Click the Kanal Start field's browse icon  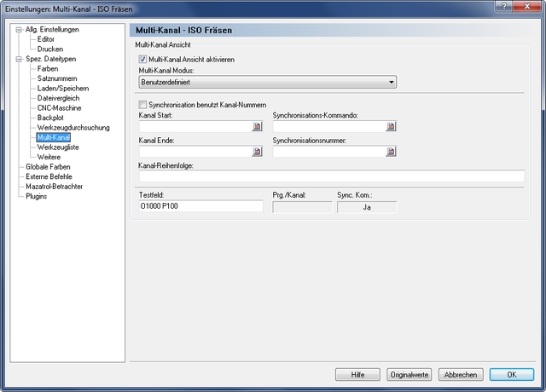click(x=257, y=126)
